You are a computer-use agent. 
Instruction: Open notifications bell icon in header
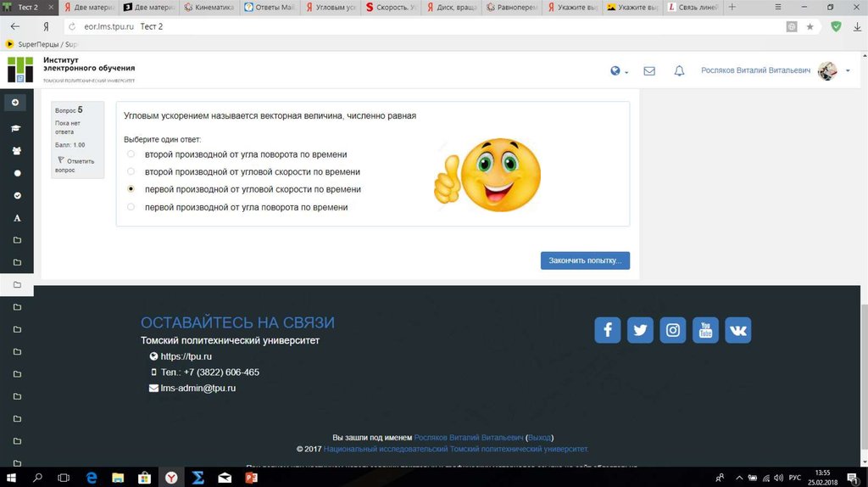click(x=679, y=71)
